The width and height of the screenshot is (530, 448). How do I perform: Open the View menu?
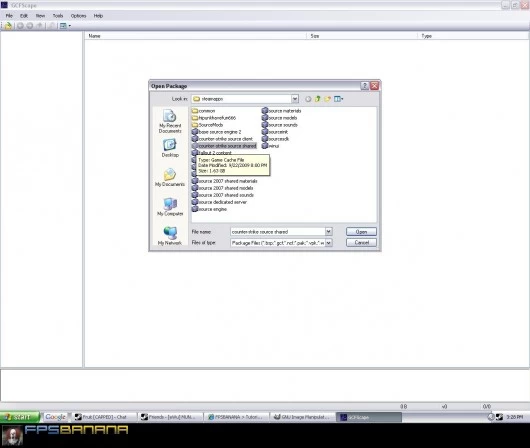coord(40,16)
